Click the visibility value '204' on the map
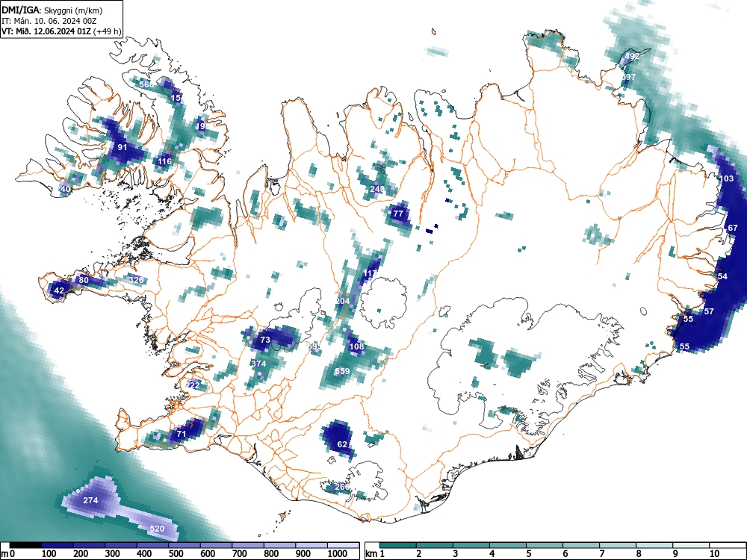 (x=342, y=301)
